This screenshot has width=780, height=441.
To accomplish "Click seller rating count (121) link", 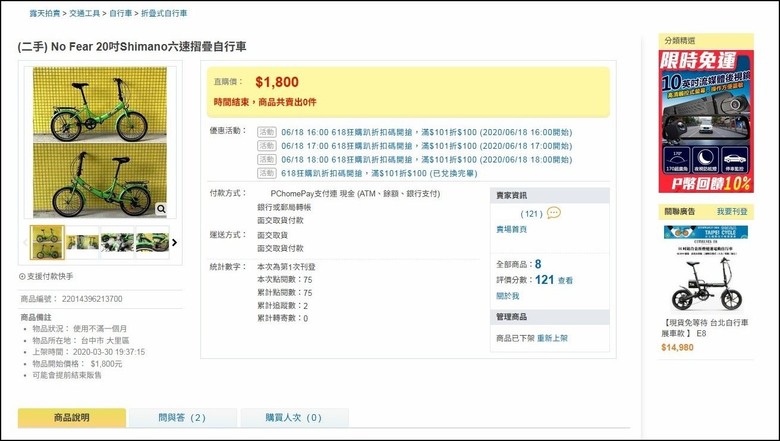I will [531, 214].
